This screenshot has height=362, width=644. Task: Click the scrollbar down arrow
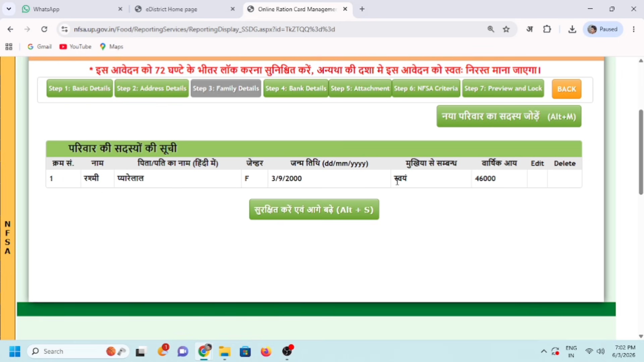tap(641, 336)
